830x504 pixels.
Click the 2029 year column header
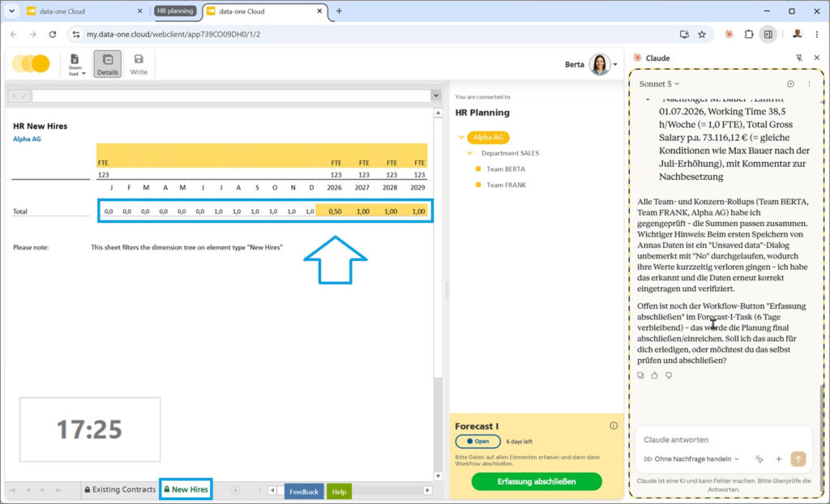418,187
